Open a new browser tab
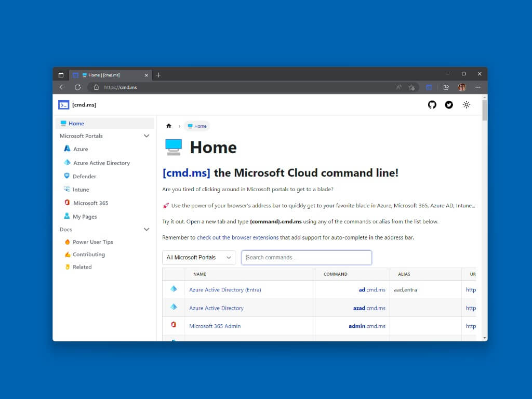This screenshot has width=532, height=399. (x=158, y=75)
